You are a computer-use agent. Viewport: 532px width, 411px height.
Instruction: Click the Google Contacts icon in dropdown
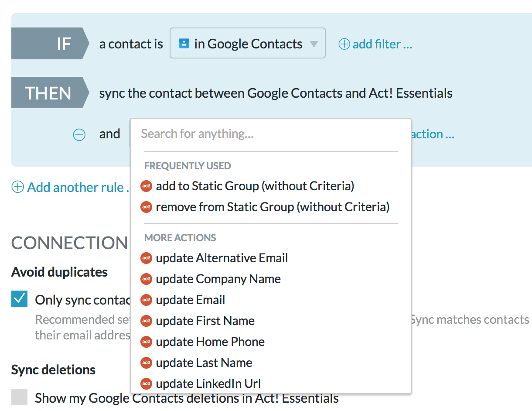pyautogui.click(x=184, y=43)
